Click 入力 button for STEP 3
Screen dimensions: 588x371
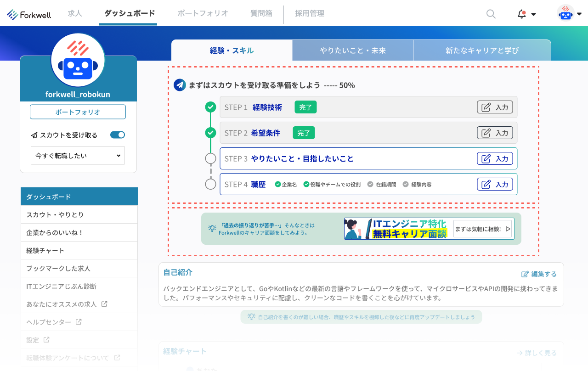pyautogui.click(x=495, y=158)
